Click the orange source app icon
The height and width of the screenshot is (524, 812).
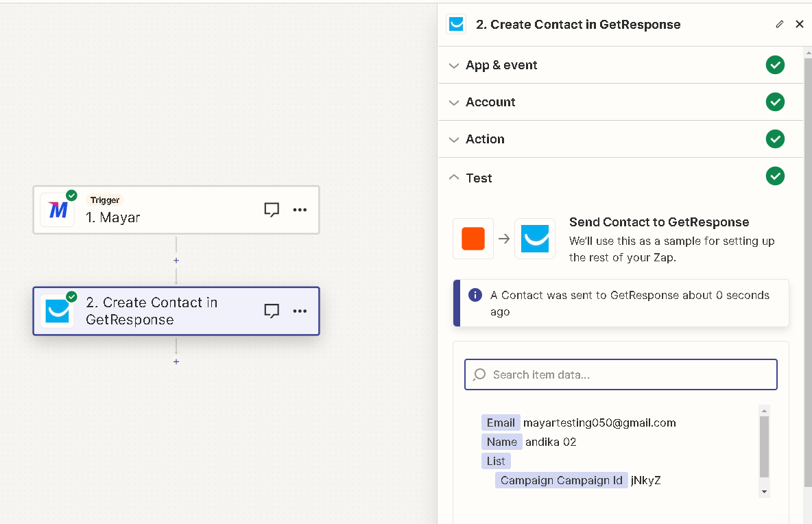pos(473,239)
